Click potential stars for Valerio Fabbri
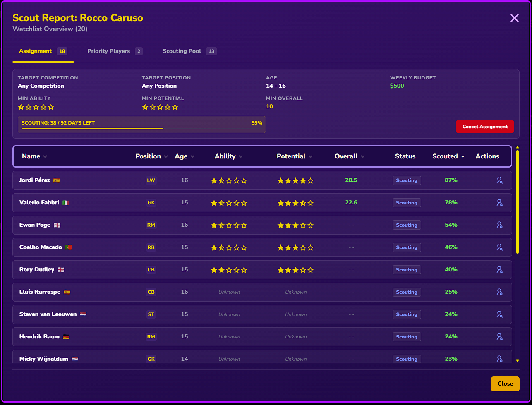Screen dimensions: 532x405 tap(295, 203)
